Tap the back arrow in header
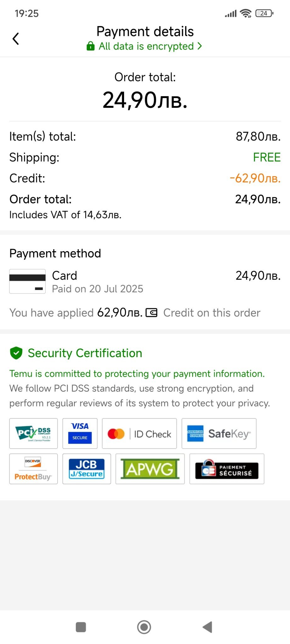Image resolution: width=290 pixels, height=644 pixels. (x=16, y=39)
